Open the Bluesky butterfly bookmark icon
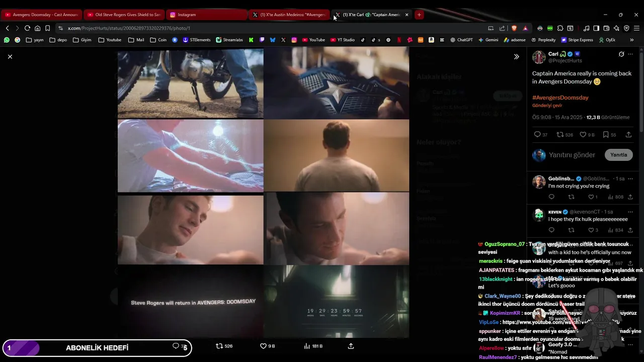644x362 pixels. [273, 40]
